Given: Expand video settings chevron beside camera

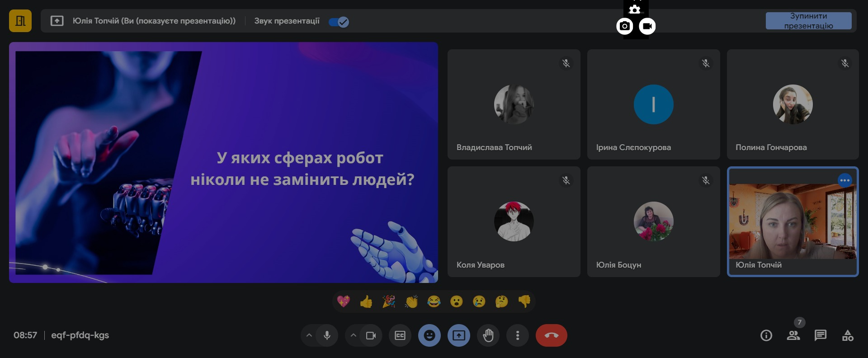Looking at the screenshot, I should pyautogui.click(x=354, y=335).
